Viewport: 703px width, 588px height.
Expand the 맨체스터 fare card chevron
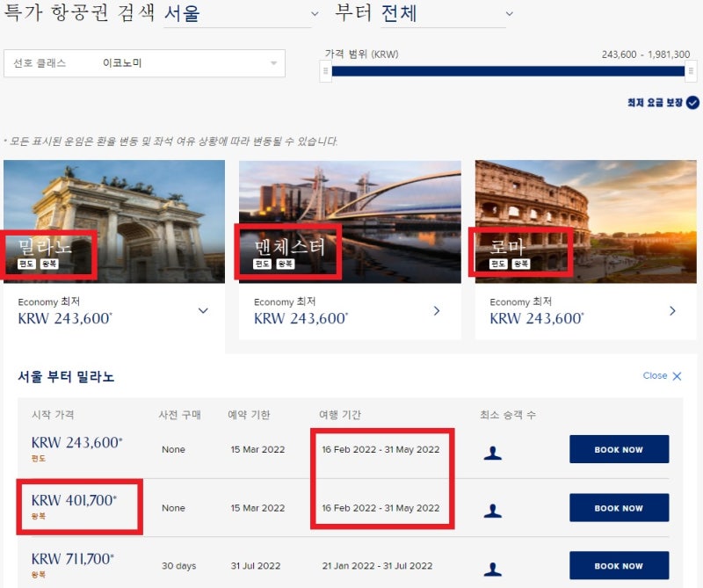(437, 310)
